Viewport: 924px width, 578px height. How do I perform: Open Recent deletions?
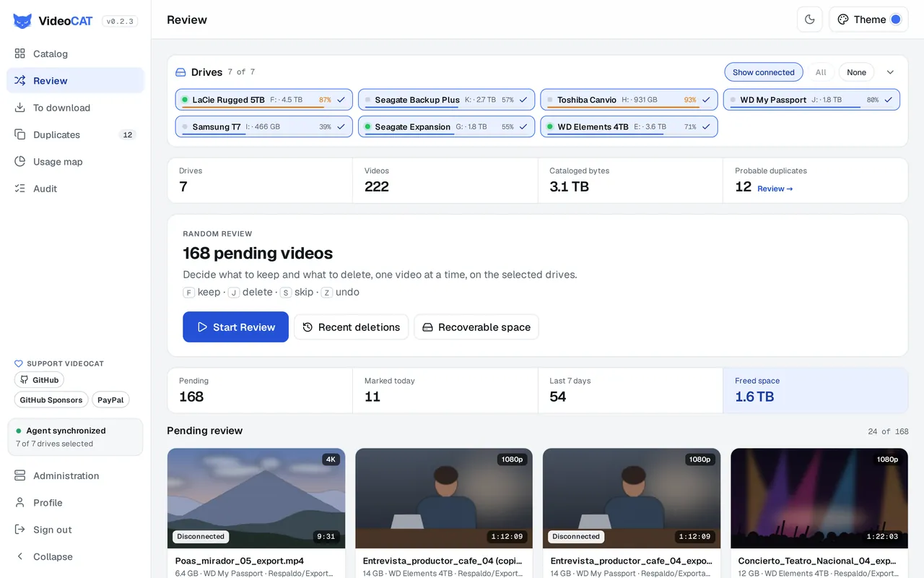(351, 327)
